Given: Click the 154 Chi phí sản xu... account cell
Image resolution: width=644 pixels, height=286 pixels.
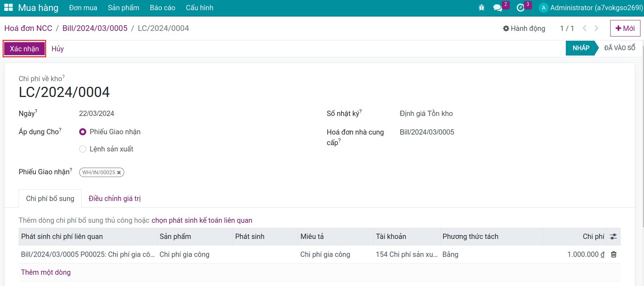Looking at the screenshot, I should pyautogui.click(x=407, y=254).
